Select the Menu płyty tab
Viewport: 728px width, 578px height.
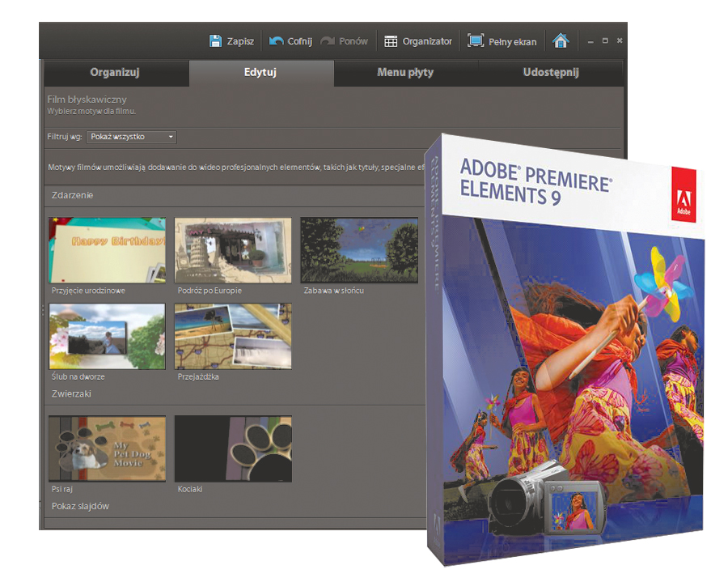405,72
